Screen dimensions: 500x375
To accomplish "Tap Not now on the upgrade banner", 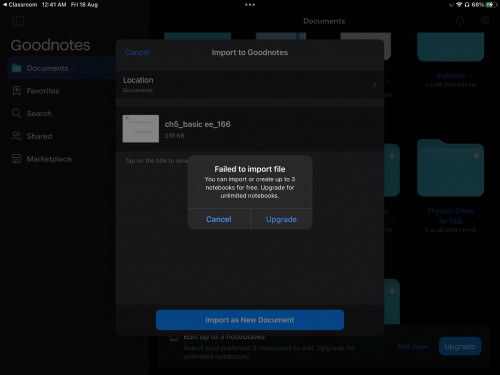I will tap(413, 347).
